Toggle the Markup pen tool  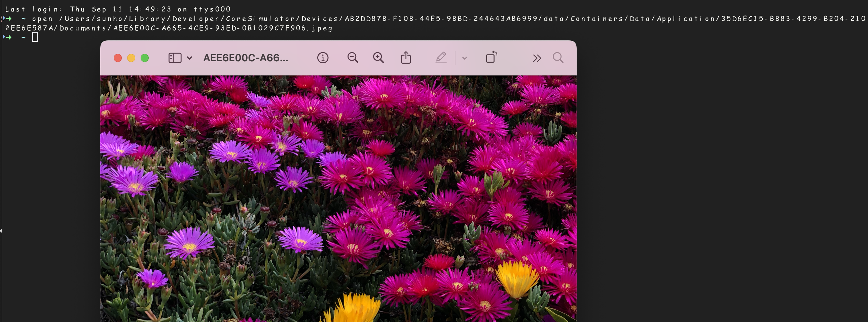tap(441, 58)
